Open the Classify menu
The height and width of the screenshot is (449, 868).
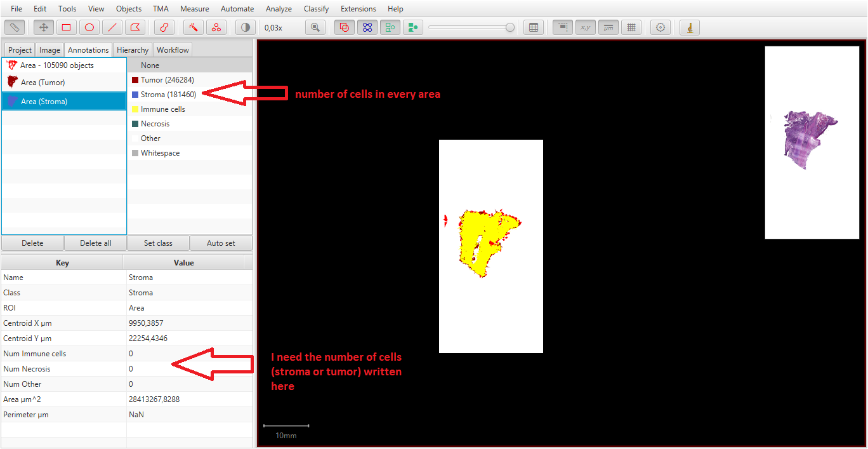tap(316, 9)
